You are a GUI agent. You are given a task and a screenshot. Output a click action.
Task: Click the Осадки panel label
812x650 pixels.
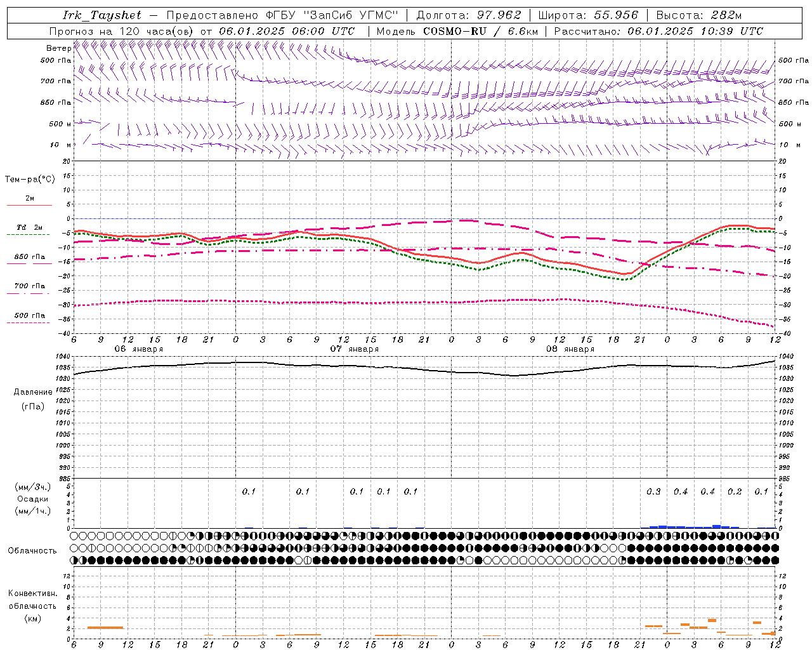pyautogui.click(x=33, y=499)
